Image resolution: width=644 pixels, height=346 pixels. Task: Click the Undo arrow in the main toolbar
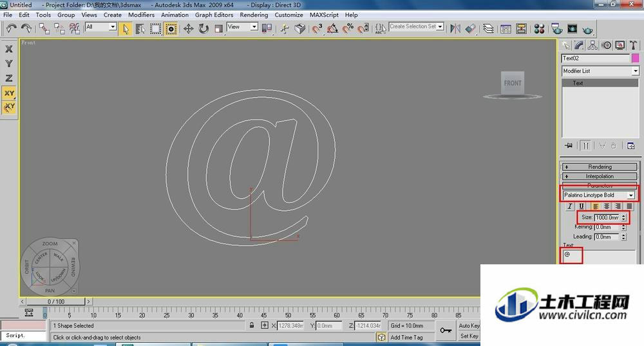click(x=12, y=28)
